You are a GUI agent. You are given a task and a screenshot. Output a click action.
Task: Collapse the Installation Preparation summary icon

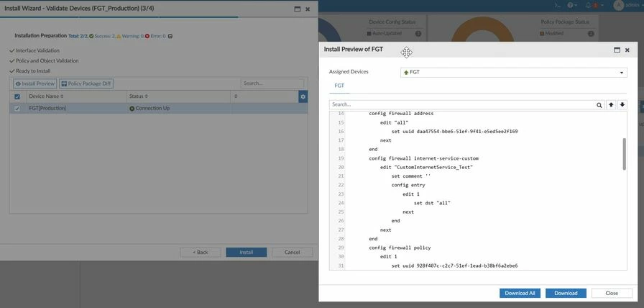(170, 36)
